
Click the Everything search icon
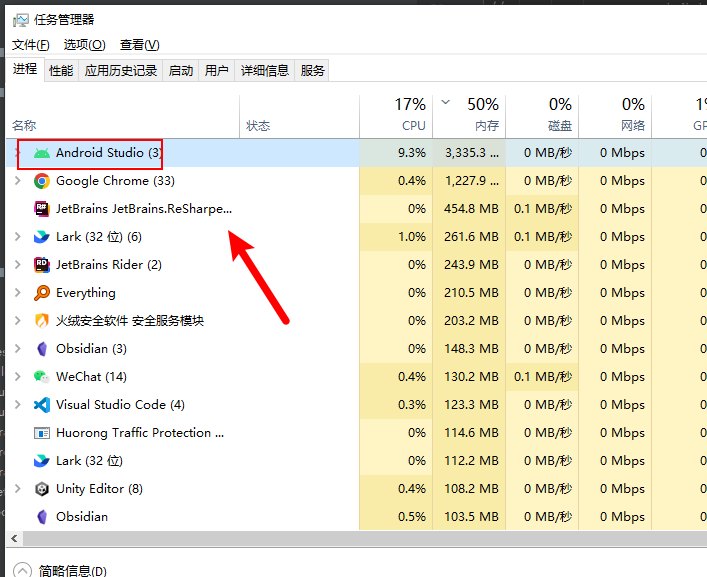click(42, 293)
